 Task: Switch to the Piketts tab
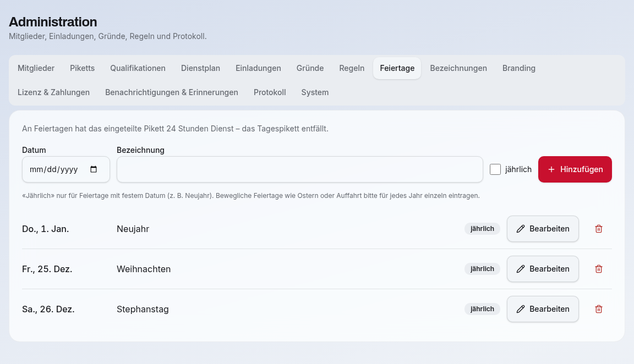click(82, 68)
